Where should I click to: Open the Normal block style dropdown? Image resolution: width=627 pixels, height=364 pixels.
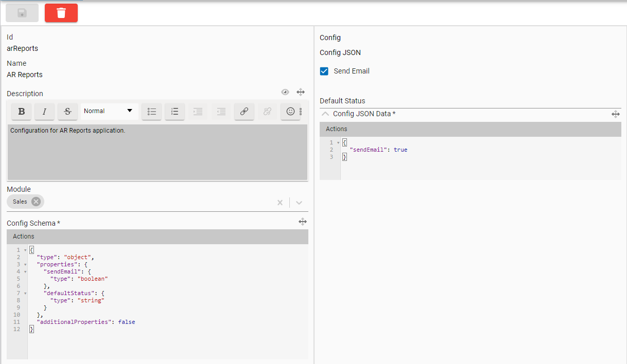coord(109,111)
